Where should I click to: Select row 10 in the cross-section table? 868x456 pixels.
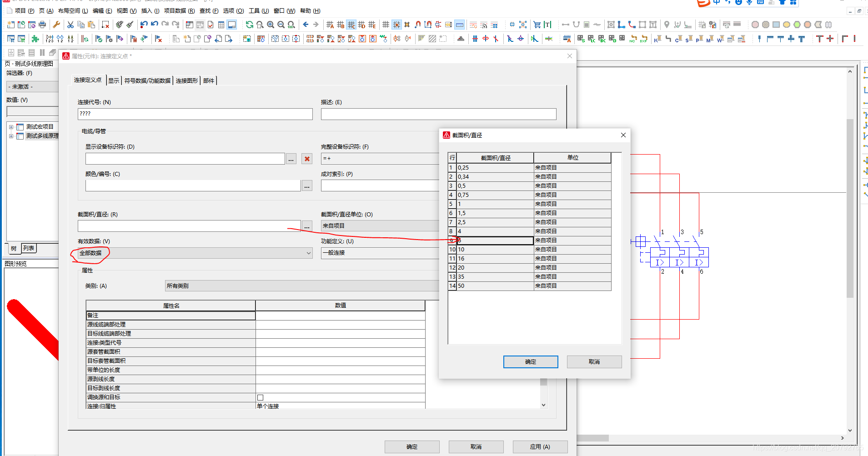coord(495,250)
